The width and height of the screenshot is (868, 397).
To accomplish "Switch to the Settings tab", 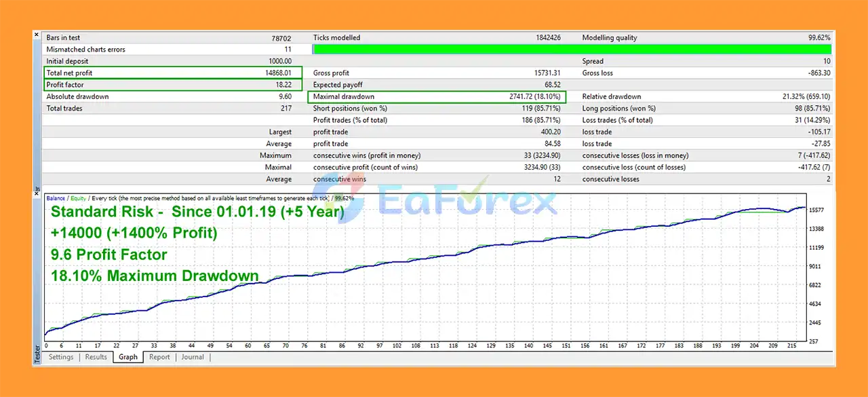I will [61, 357].
